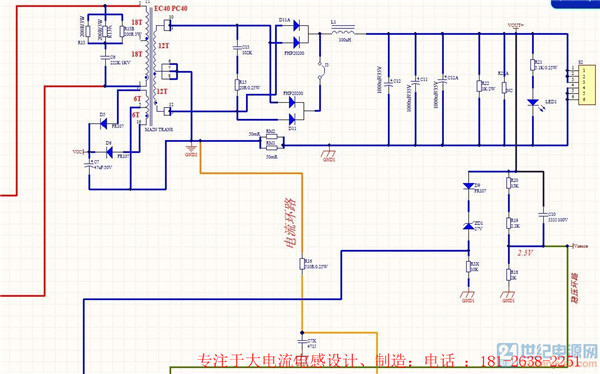
Task: Select the R16 resistor on the orange wire
Action: pos(302,264)
